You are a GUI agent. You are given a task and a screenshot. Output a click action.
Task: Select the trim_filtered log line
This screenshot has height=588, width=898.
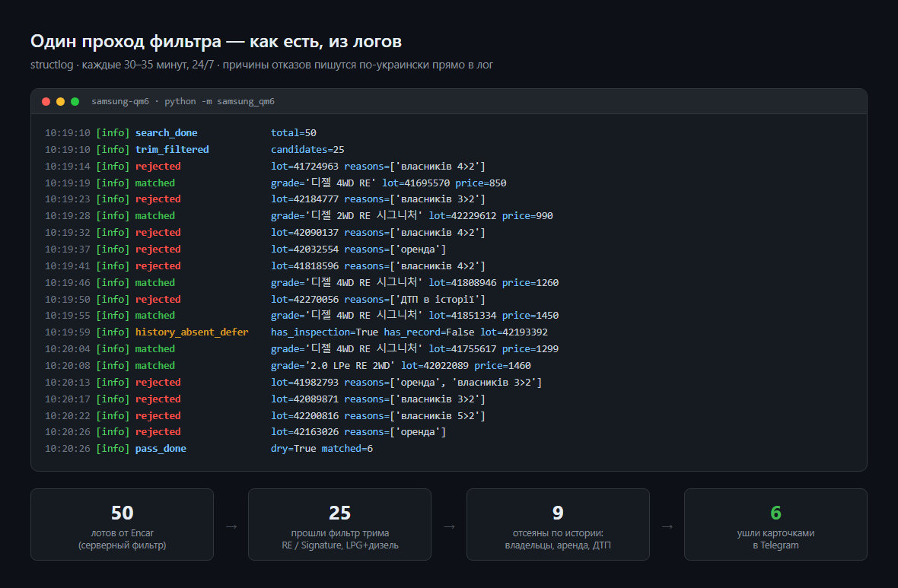[x=195, y=149]
